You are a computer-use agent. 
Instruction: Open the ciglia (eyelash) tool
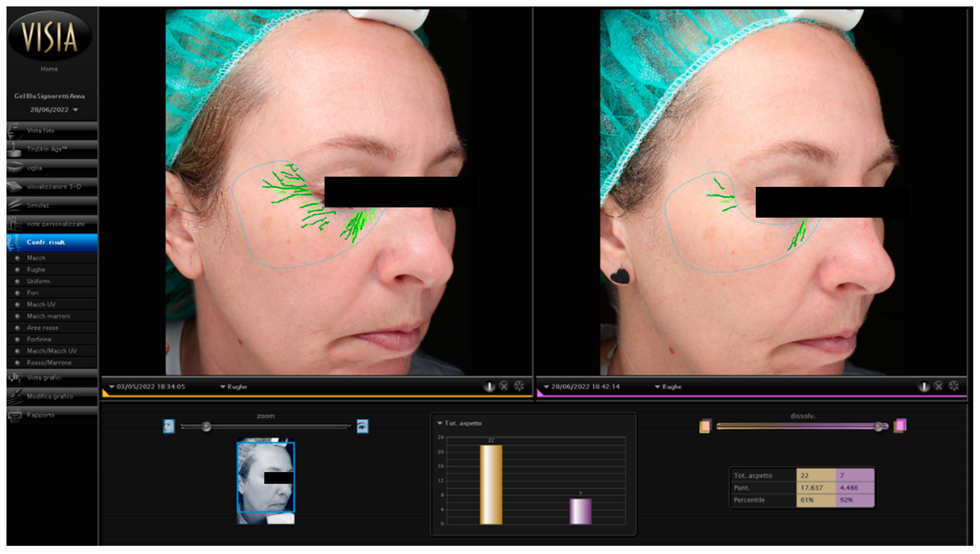52,168
